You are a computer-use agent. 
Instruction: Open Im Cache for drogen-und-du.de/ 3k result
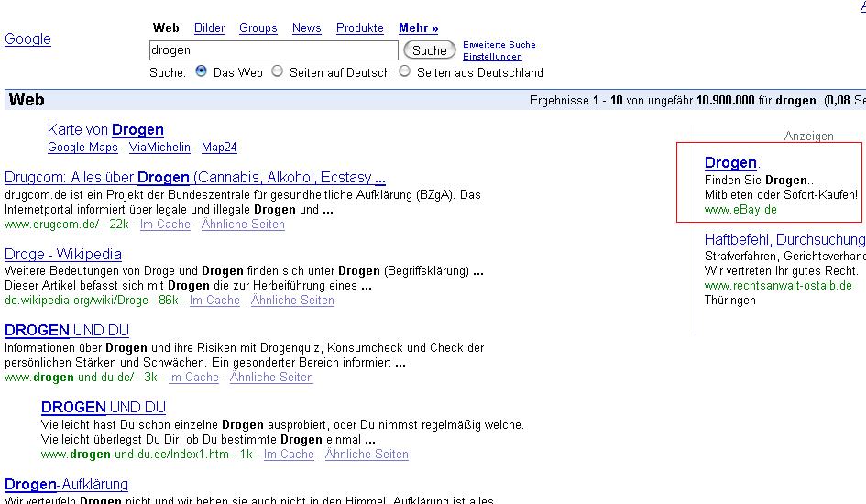[x=193, y=377]
